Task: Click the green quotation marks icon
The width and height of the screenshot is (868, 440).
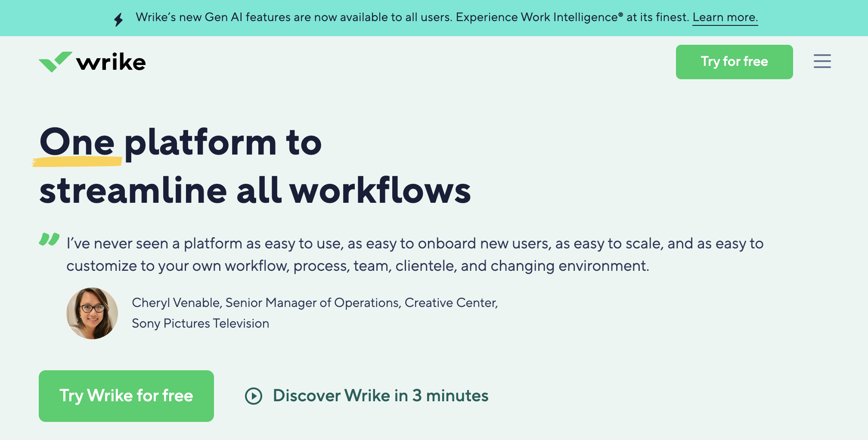Action: tap(49, 239)
